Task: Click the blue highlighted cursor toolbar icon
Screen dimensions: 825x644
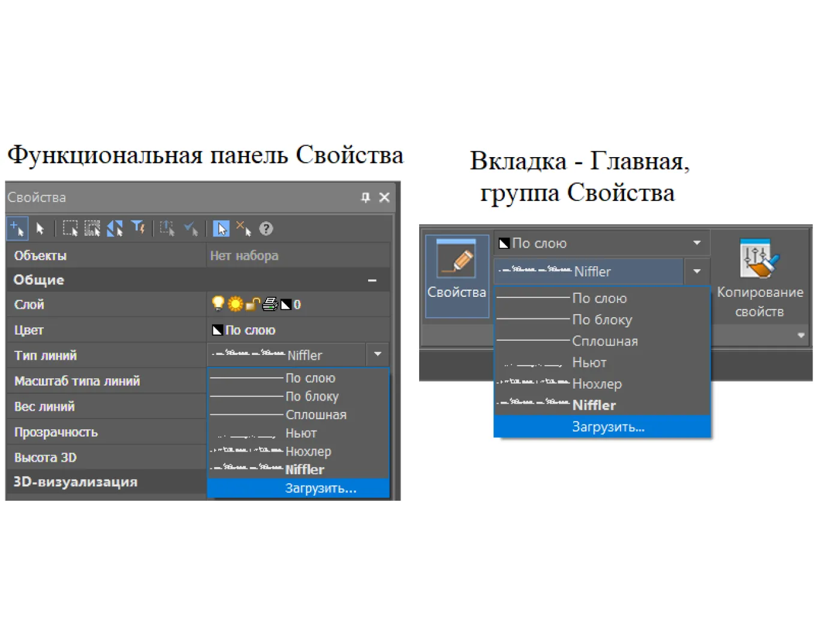Action: tap(221, 228)
